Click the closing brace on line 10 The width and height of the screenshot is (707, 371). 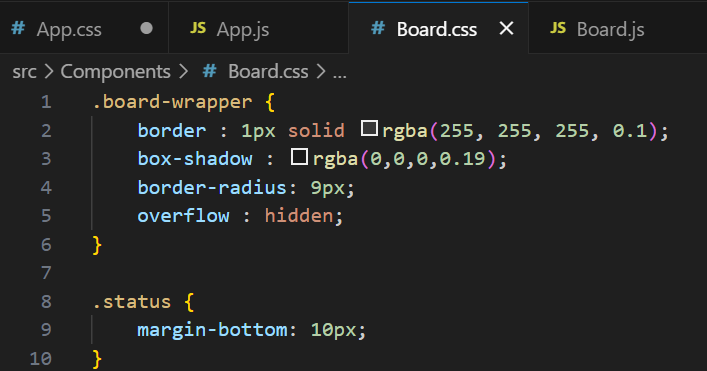pos(97,359)
